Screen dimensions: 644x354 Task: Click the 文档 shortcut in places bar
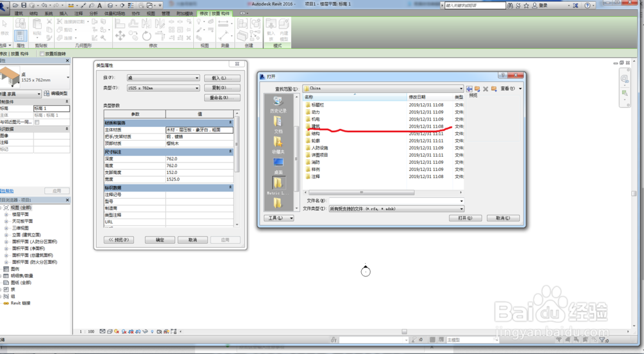[x=278, y=124]
